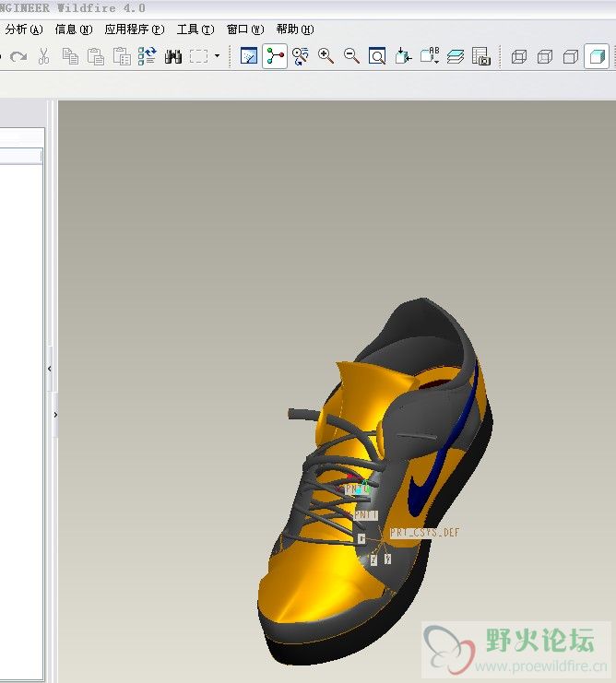616x683 pixels.
Task: Click the Zoom In magnifier
Action: (326, 56)
